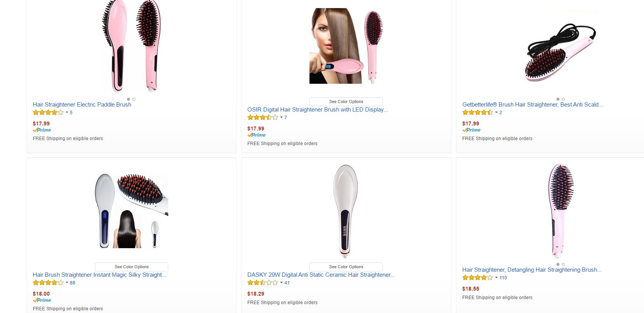Open the 110 reviews count link
Viewport: 644px width, 313px height.
(503, 278)
